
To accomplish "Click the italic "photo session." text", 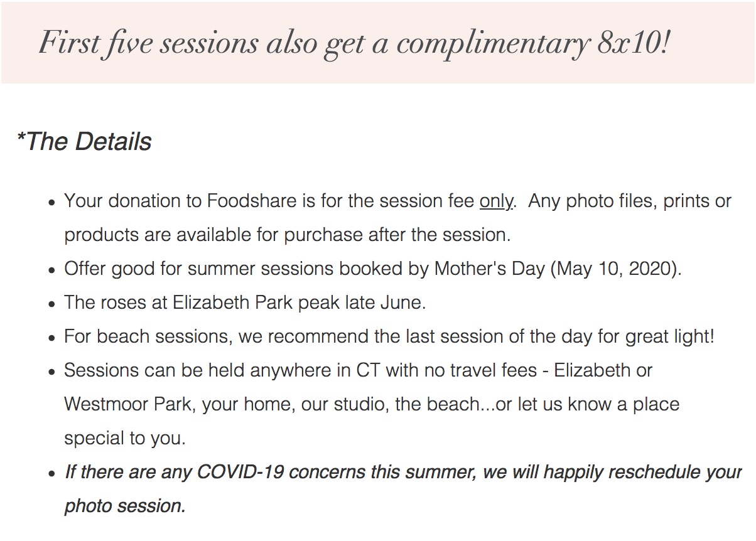I will [x=125, y=506].
